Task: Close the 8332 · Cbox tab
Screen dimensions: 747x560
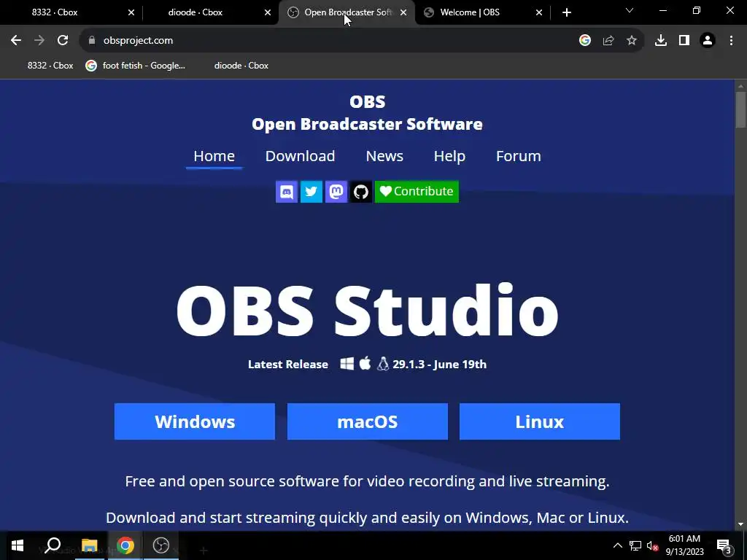Action: 131,12
